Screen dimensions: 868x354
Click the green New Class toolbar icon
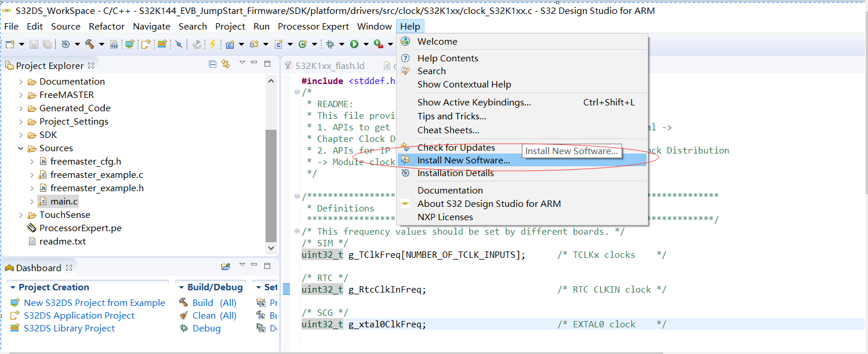point(303,44)
